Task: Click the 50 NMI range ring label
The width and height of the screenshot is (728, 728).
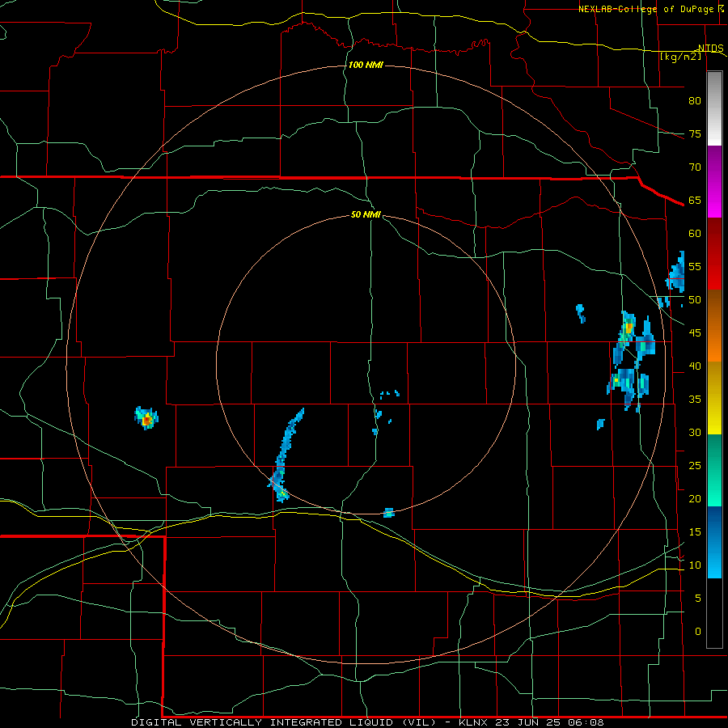Action: (366, 214)
